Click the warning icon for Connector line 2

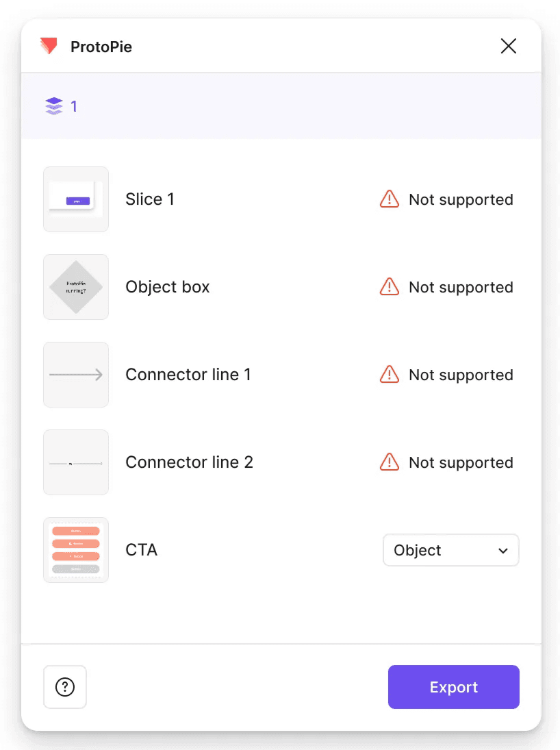tap(389, 462)
